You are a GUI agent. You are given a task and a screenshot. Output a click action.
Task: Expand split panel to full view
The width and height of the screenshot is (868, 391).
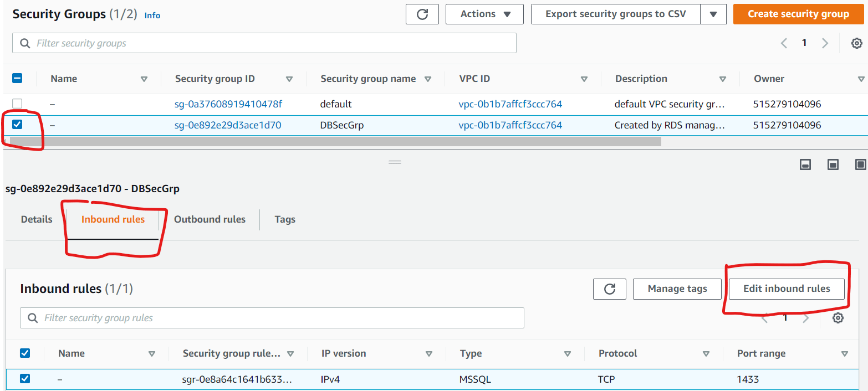click(x=860, y=164)
